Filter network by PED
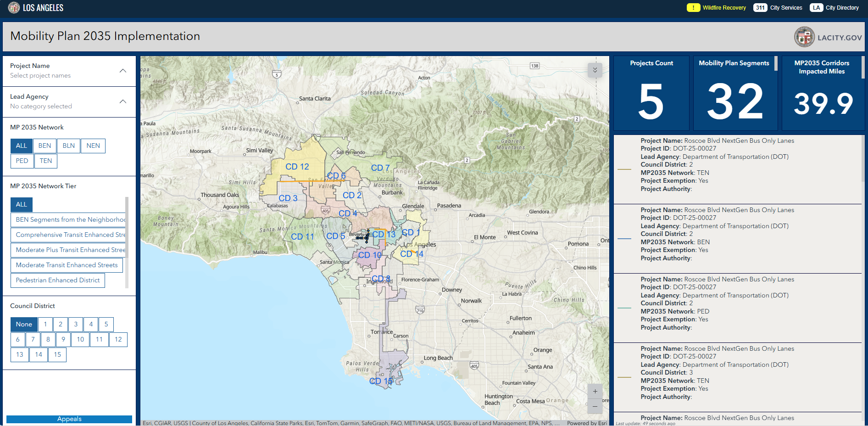 click(22, 161)
